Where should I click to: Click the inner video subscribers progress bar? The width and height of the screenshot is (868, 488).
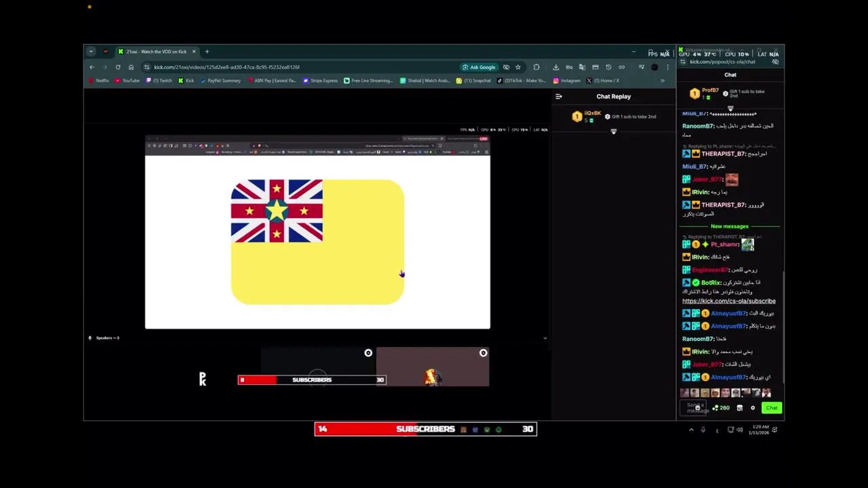pos(312,380)
